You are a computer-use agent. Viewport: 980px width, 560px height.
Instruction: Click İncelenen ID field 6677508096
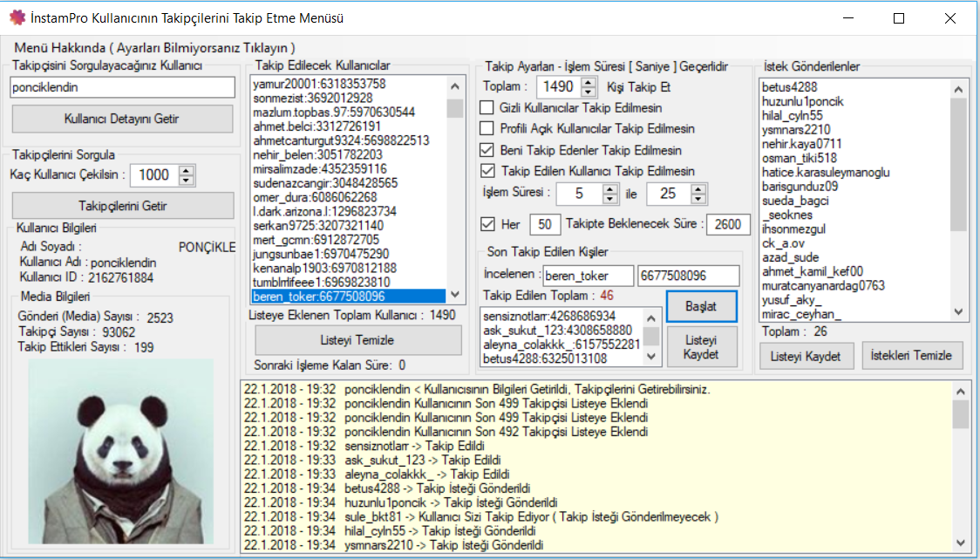(x=688, y=276)
